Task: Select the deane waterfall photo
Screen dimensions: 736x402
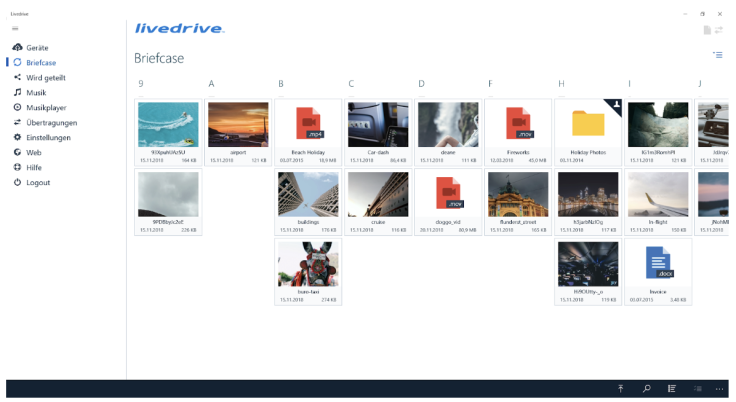Action: pyautogui.click(x=448, y=125)
